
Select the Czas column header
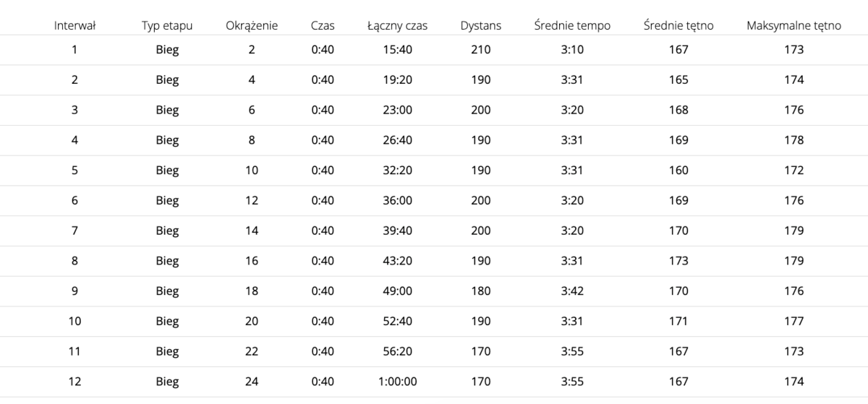coord(323,25)
